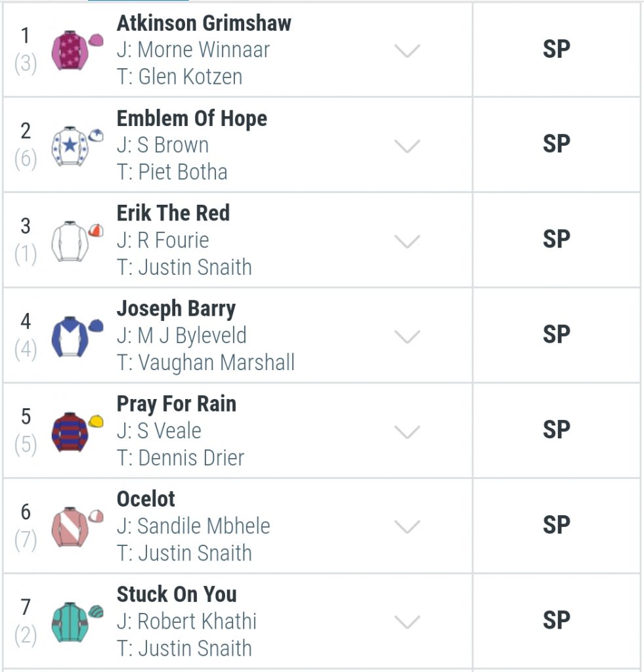Open Joseph Barry horse name link
This screenshot has width=644, height=672.
pyautogui.click(x=176, y=309)
